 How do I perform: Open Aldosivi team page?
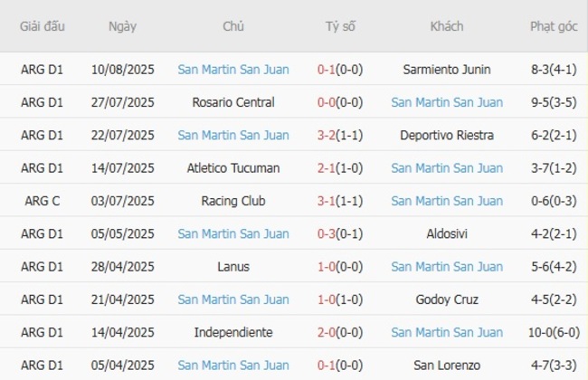pyautogui.click(x=447, y=233)
